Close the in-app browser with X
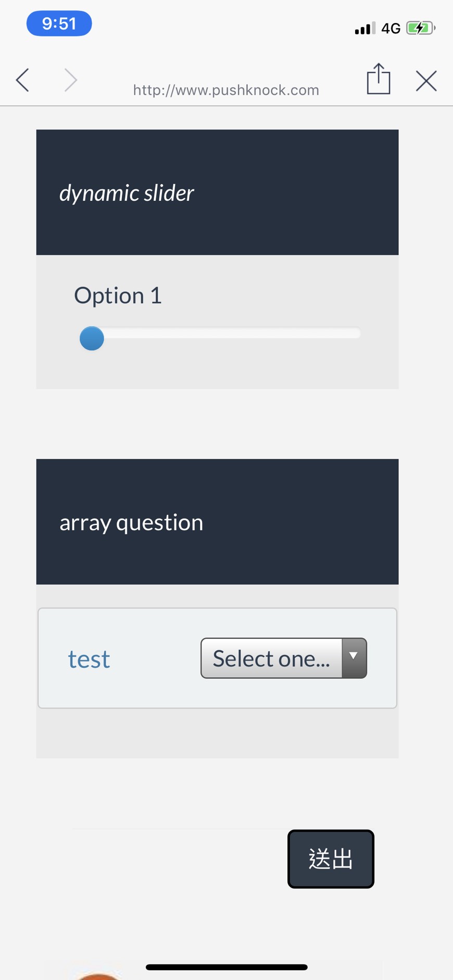 (426, 81)
